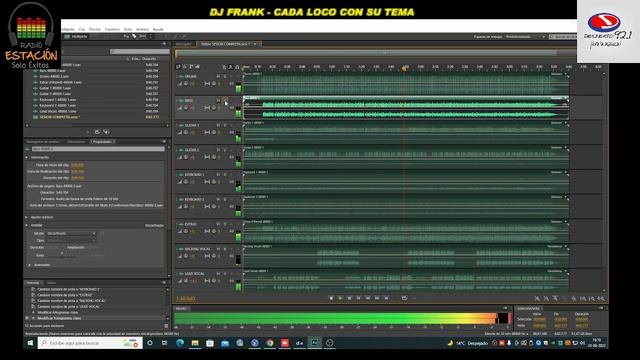Screen dimensions: 640x360
Task: Select history entry renaming track to EXTRAS
Action: pyautogui.click(x=64, y=295)
